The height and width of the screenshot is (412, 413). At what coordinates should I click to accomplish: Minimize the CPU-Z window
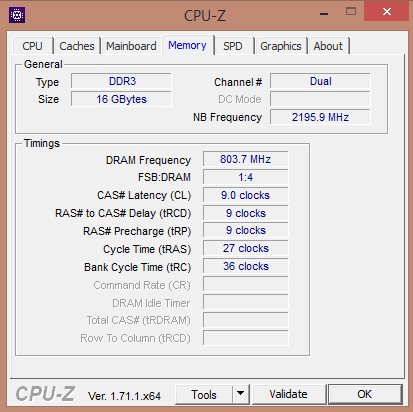(324, 14)
